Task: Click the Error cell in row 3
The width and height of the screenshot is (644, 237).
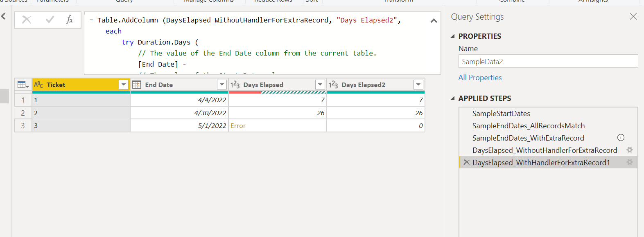Action: [278, 126]
